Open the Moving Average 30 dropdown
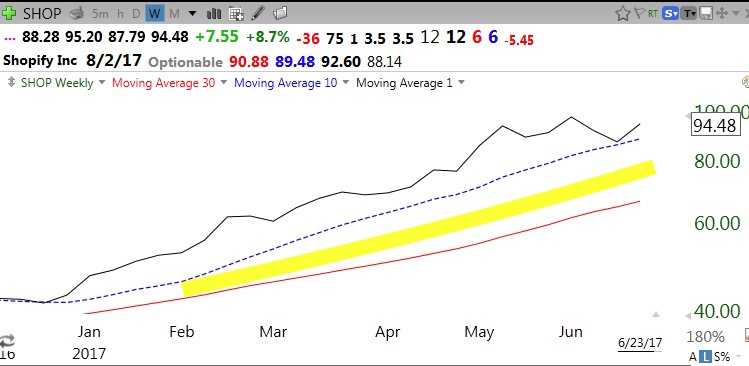Screen dimensions: 749x366 tap(224, 83)
